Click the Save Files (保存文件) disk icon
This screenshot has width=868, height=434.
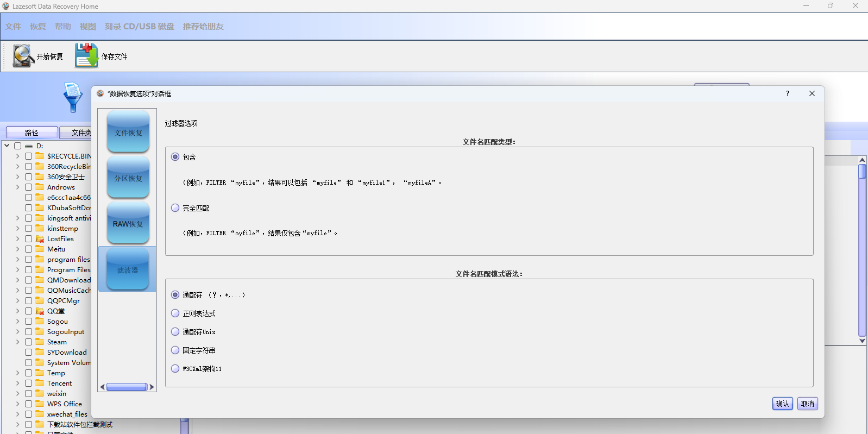86,55
